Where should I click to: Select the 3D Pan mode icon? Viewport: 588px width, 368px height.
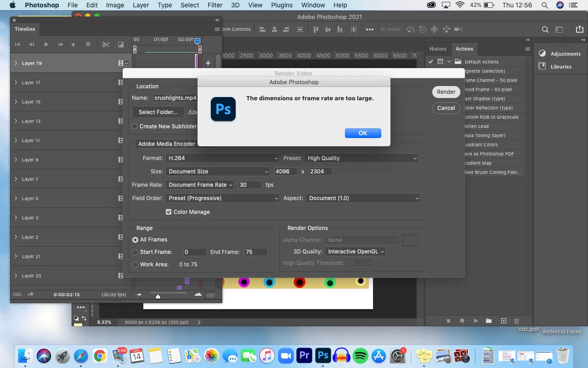(435, 29)
